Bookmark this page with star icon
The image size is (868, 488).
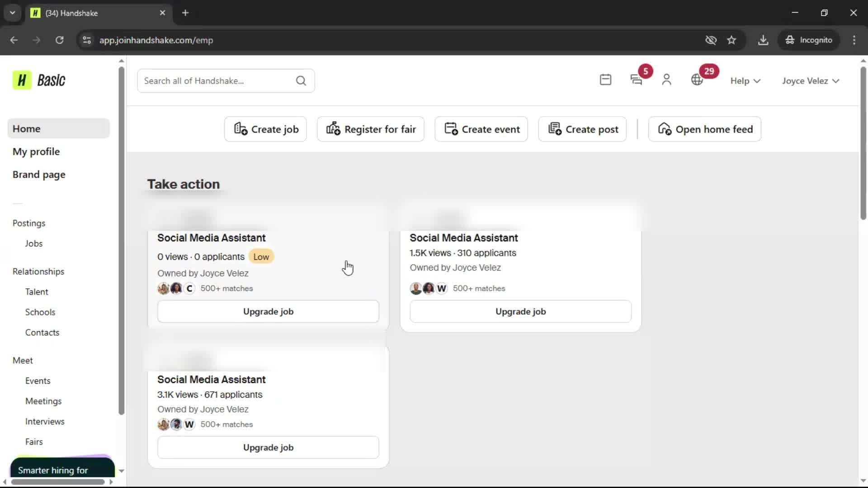click(x=731, y=40)
